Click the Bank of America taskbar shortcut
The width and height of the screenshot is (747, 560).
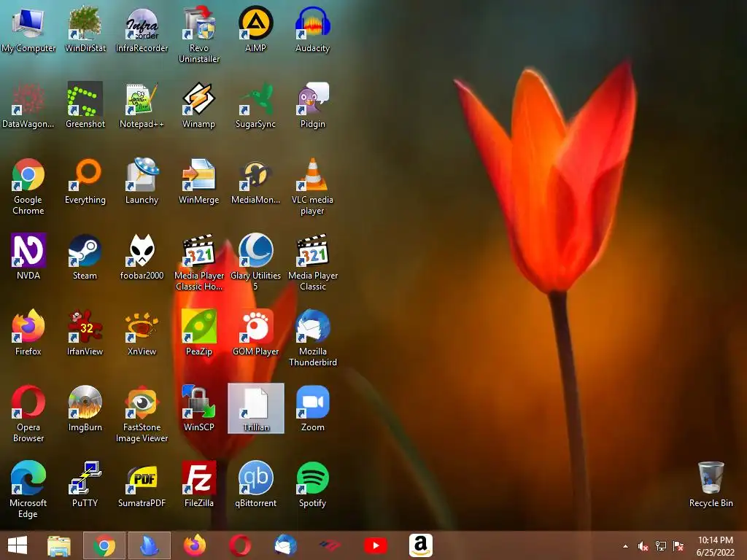click(x=330, y=545)
